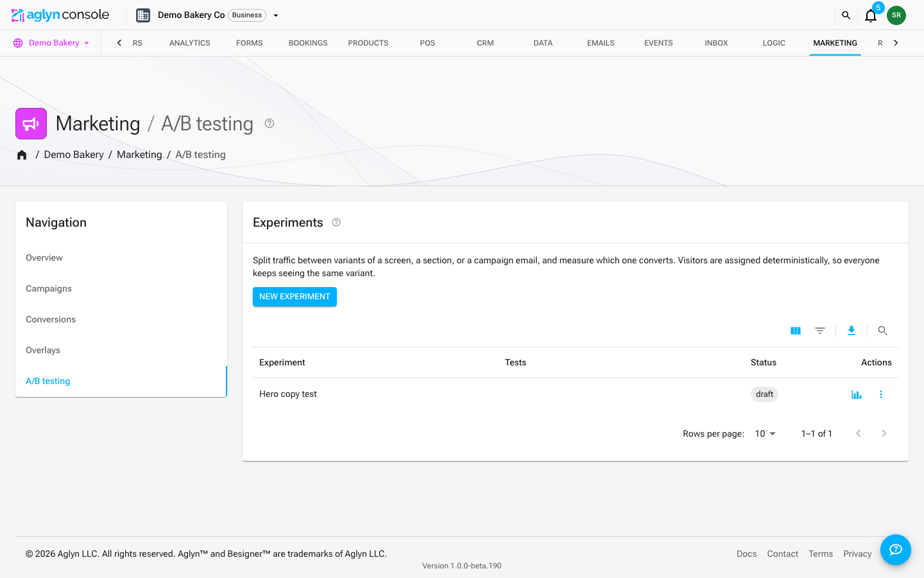Click the help icon next to Experiments
Image resolution: width=924 pixels, height=578 pixels.
(x=336, y=222)
